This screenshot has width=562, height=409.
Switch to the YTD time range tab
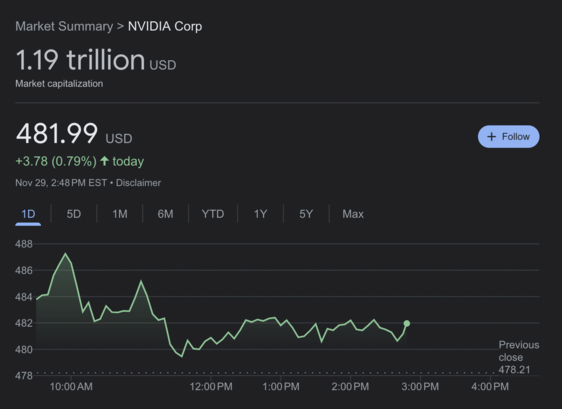pyautogui.click(x=213, y=214)
